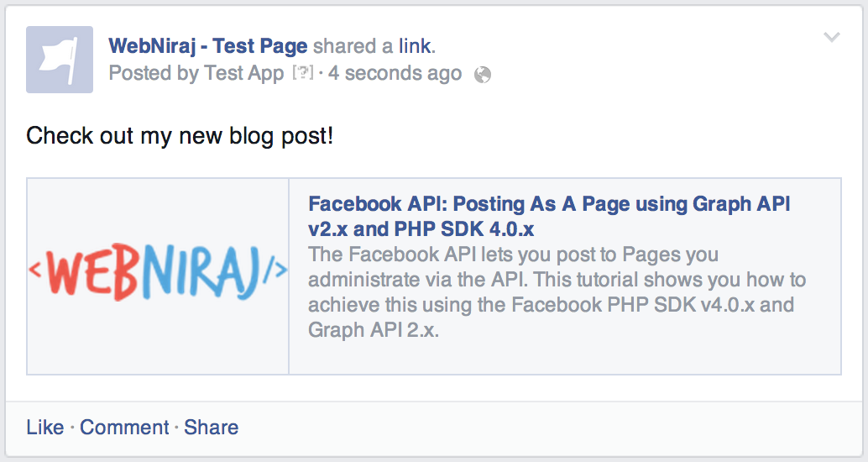The image size is (868, 462).
Task: Open the WebNiraj logo preview thumbnail
Action: 158,276
